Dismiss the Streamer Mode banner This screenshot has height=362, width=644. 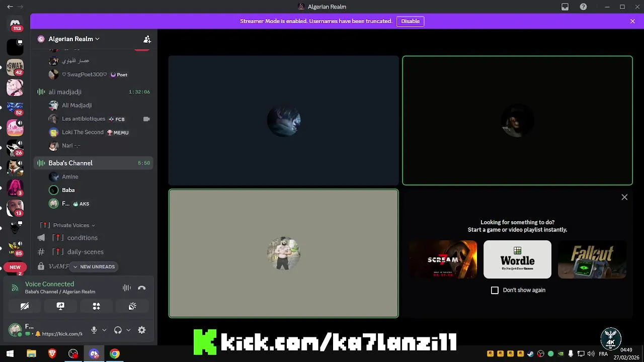pos(632,21)
